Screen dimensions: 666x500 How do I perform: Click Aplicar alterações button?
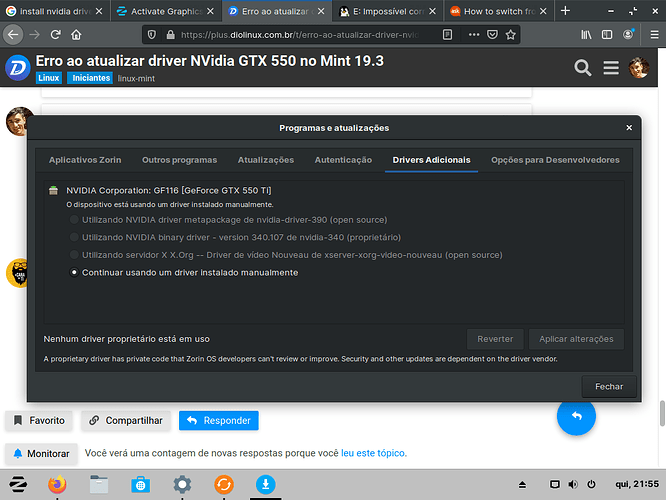576,339
